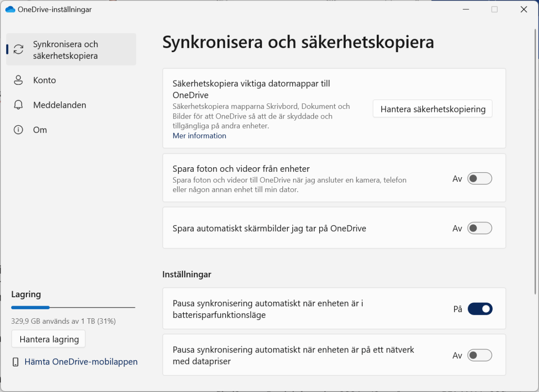Click the Hantera lagring button
This screenshot has width=539, height=392.
pyautogui.click(x=48, y=339)
